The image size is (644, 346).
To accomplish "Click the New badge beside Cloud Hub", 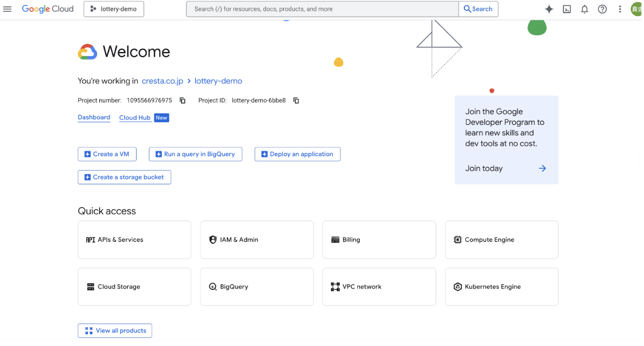I will tap(161, 118).
